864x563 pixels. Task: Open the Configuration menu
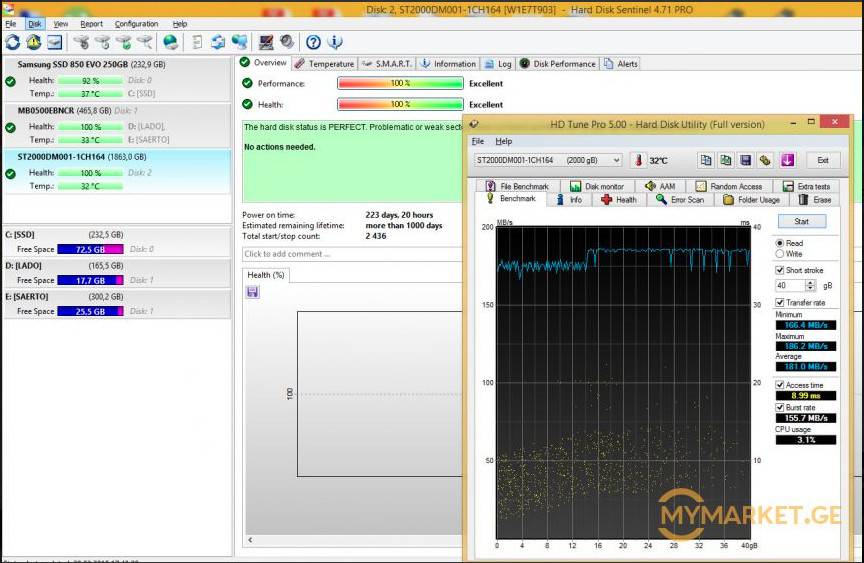pos(136,24)
